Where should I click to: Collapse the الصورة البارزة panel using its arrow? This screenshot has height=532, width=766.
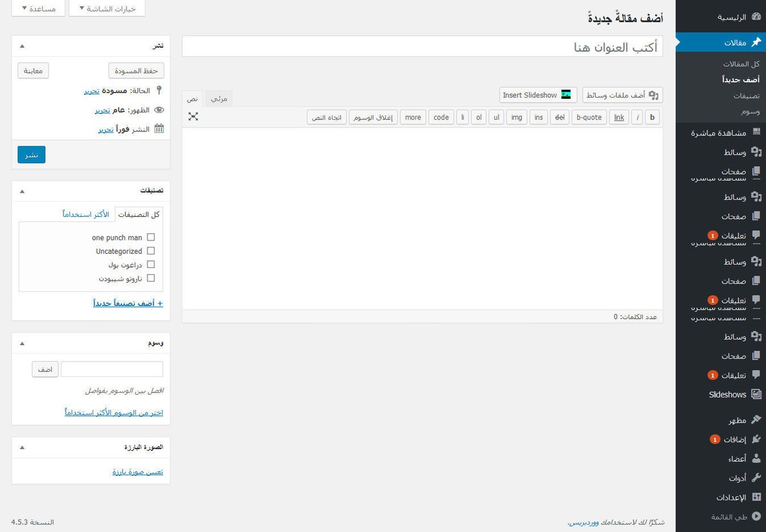(22, 447)
